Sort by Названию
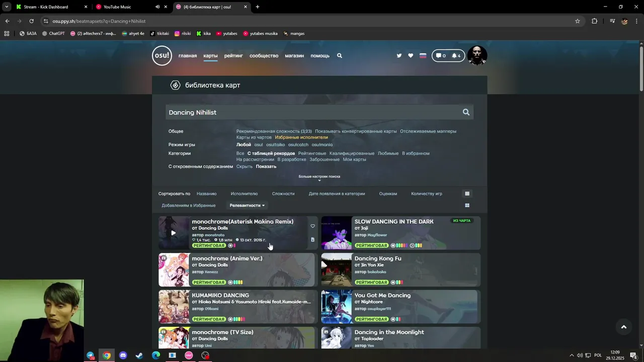 207,194
